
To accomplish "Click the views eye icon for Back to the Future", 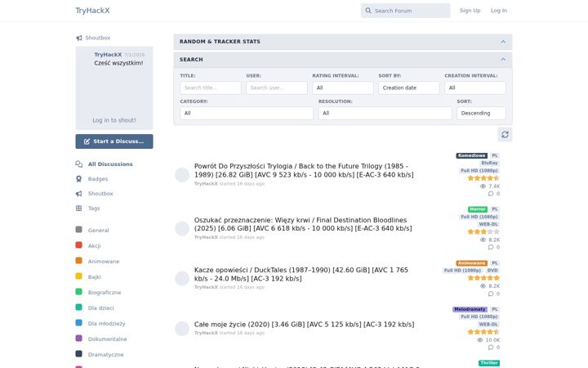I will coord(483,186).
